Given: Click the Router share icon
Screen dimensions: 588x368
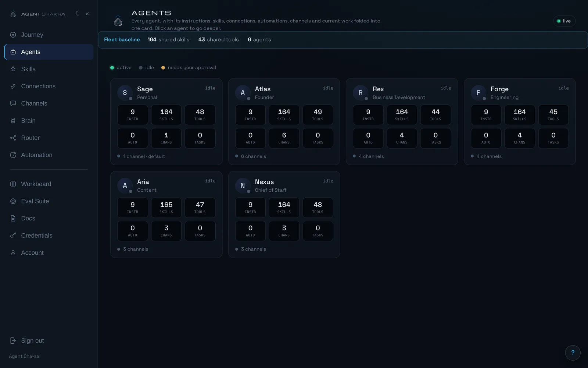Looking at the screenshot, I should click(13, 138).
